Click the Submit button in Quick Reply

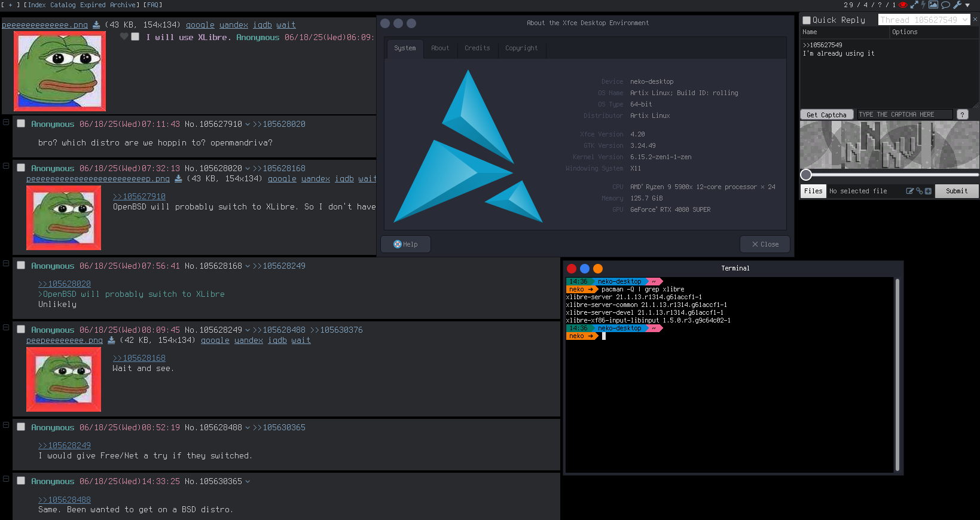(957, 191)
